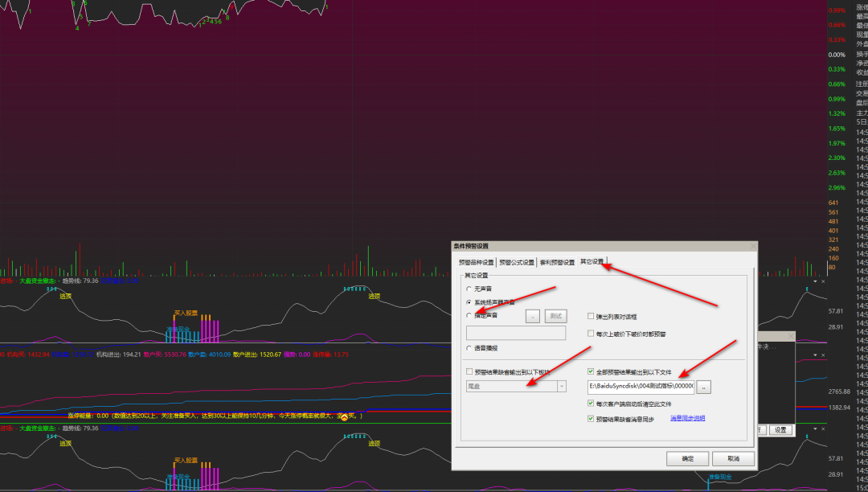Enable the 语音播报 radio option
The height and width of the screenshot is (492, 868).
tap(469, 348)
